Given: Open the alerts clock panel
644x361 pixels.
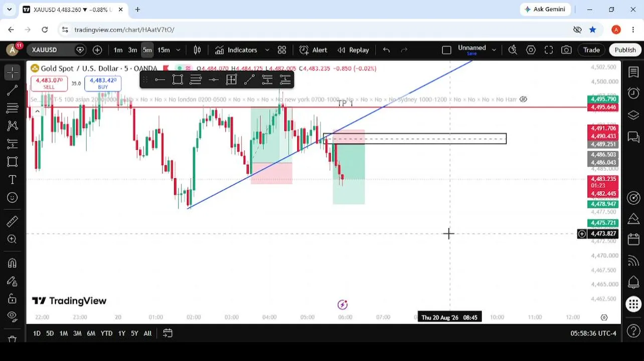Looking at the screenshot, I should (x=633, y=93).
